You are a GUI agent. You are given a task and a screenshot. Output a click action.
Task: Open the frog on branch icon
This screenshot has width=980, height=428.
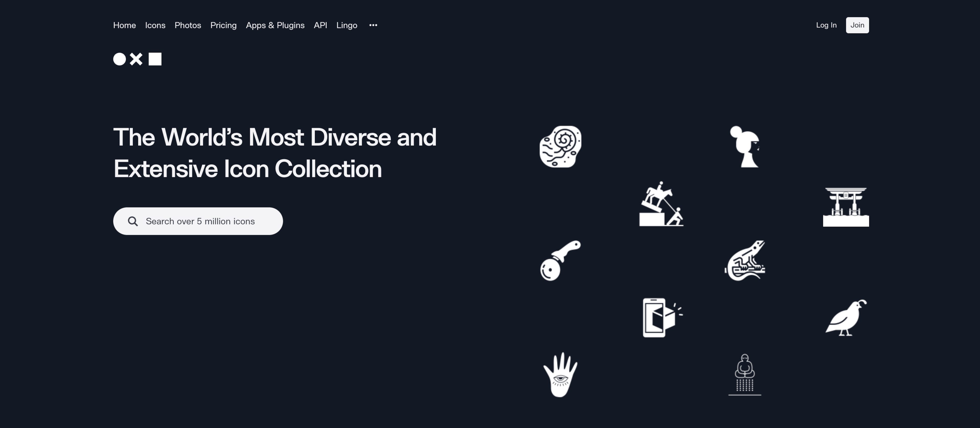coord(744,260)
